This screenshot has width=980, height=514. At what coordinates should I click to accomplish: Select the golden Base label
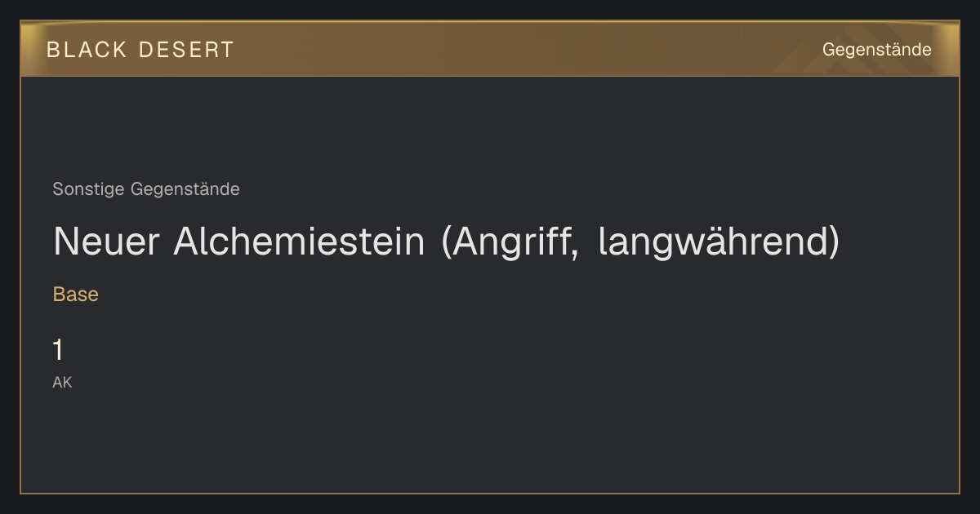click(76, 295)
